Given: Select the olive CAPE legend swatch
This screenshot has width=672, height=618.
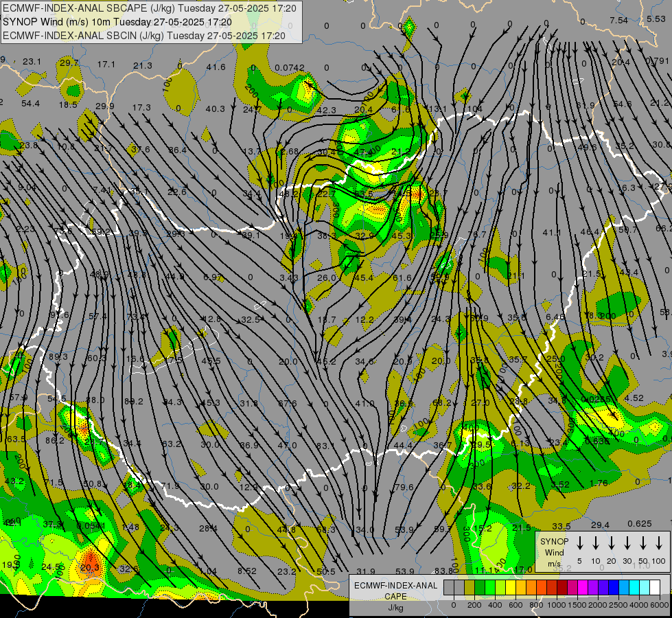Looking at the screenshot, I should (x=470, y=587).
